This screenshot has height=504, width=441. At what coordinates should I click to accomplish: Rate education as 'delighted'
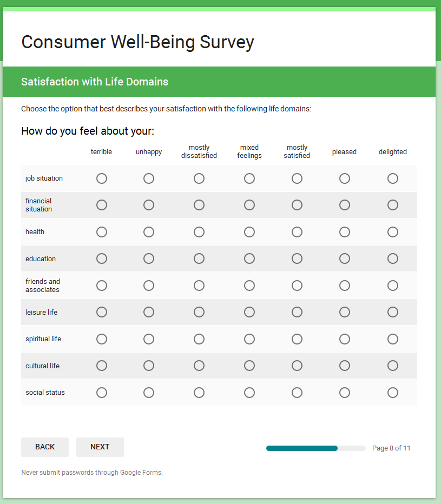click(x=393, y=258)
